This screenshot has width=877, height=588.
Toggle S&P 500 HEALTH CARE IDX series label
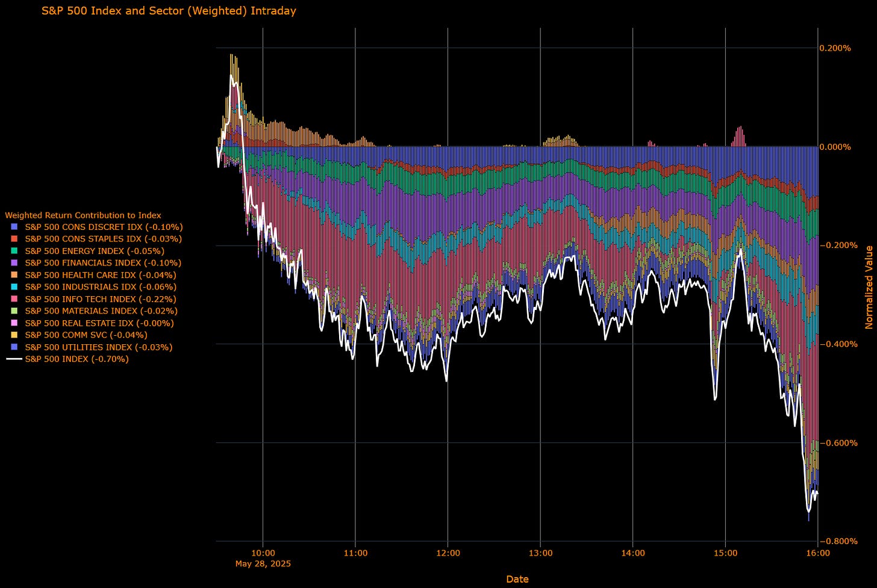pyautogui.click(x=101, y=275)
